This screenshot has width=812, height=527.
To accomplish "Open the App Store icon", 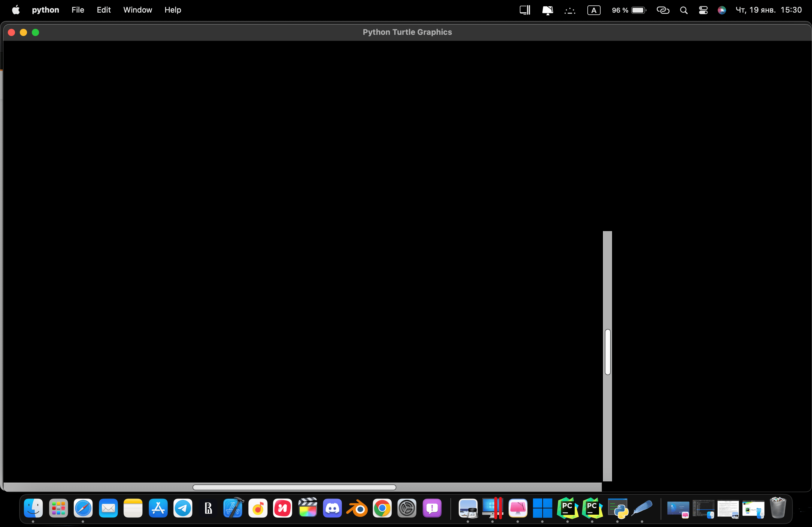I will [158, 508].
